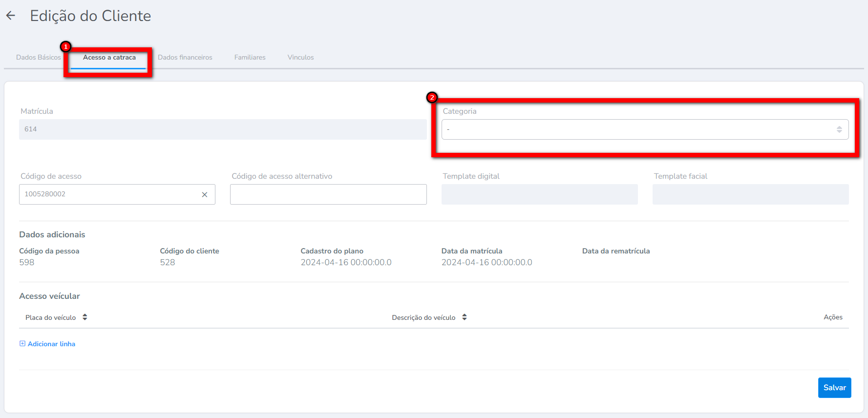The width and height of the screenshot is (868, 418).
Task: Select the Template digital field
Action: pyautogui.click(x=539, y=194)
